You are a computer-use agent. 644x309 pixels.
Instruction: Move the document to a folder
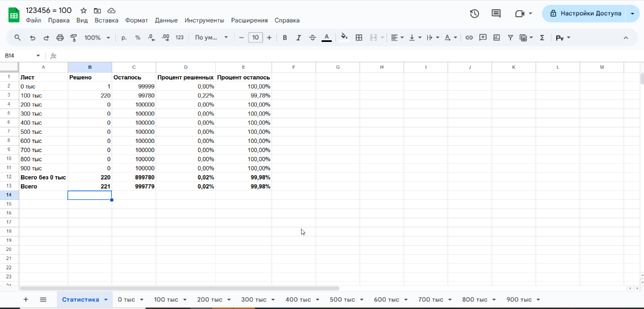click(x=97, y=11)
